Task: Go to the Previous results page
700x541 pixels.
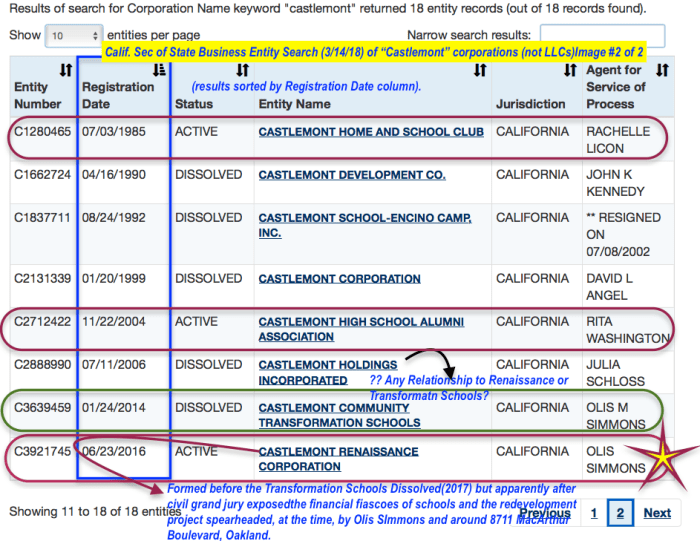Action: coord(545,513)
